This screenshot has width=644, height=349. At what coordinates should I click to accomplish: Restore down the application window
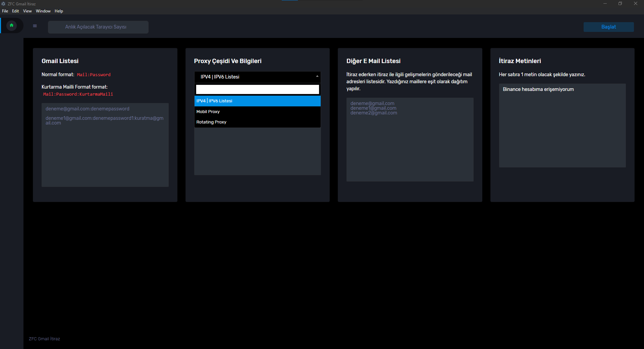(x=620, y=4)
